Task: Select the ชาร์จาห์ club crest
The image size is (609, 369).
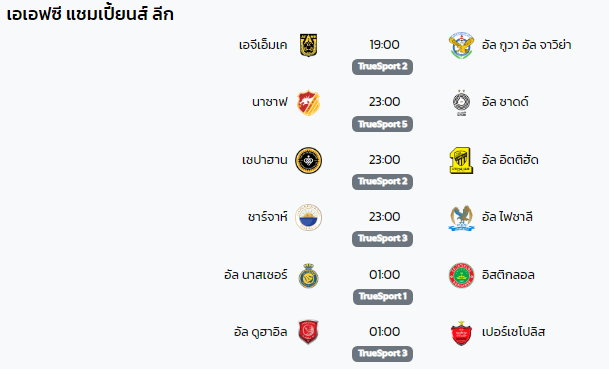Action: click(308, 217)
